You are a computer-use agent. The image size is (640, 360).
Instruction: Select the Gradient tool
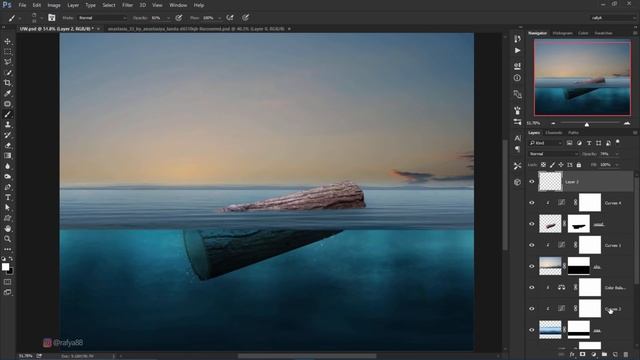click(x=7, y=156)
